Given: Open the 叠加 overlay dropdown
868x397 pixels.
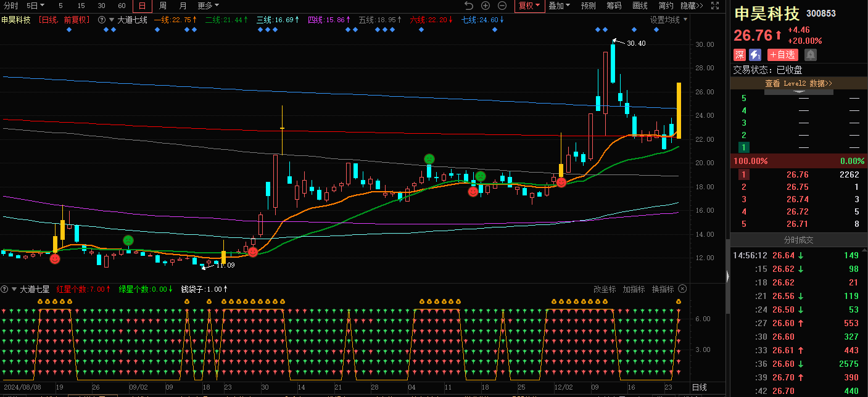Looking at the screenshot, I should [x=560, y=6].
